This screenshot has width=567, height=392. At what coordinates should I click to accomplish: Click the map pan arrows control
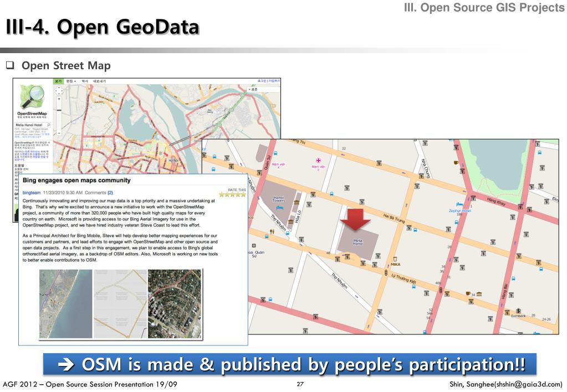coord(59,90)
